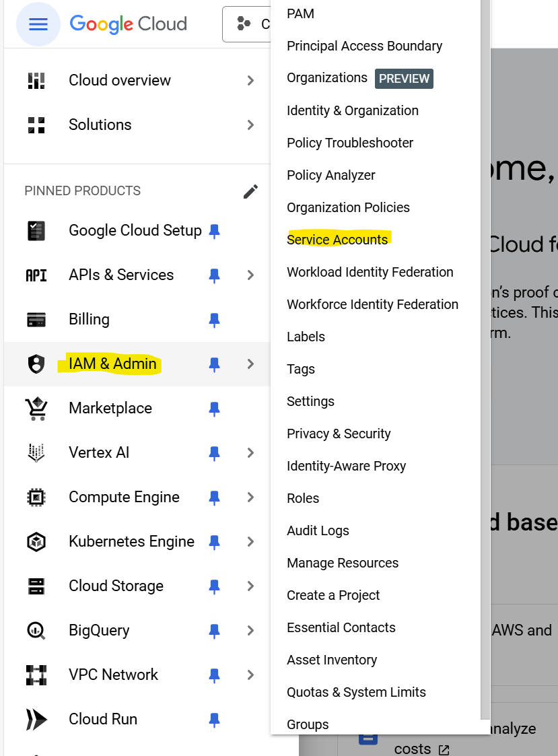The height and width of the screenshot is (756, 558).
Task: Unpin Vertex AI
Action: tap(214, 453)
